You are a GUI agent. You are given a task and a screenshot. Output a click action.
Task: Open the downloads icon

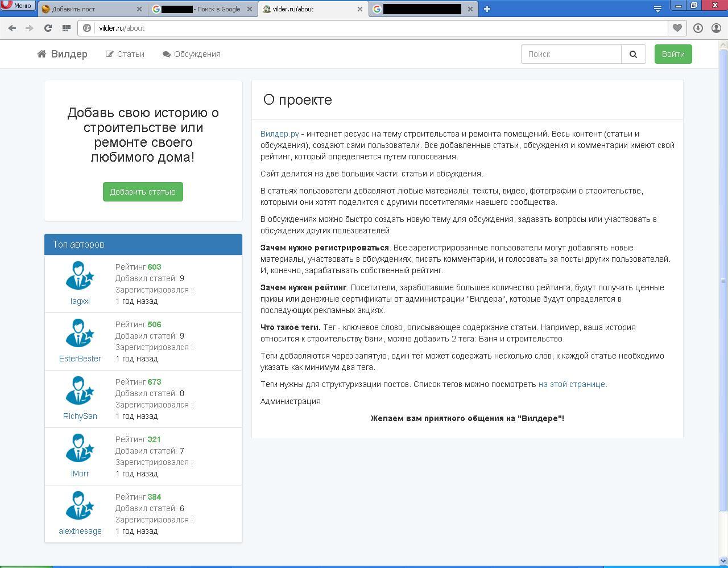[x=698, y=28]
